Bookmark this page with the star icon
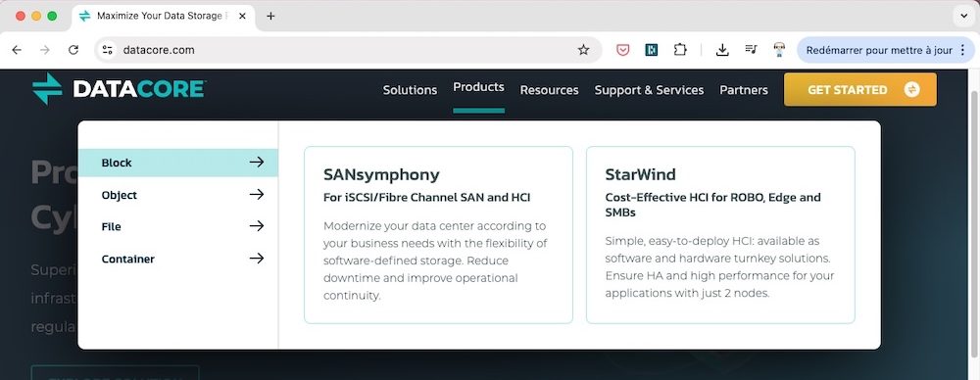 (583, 50)
